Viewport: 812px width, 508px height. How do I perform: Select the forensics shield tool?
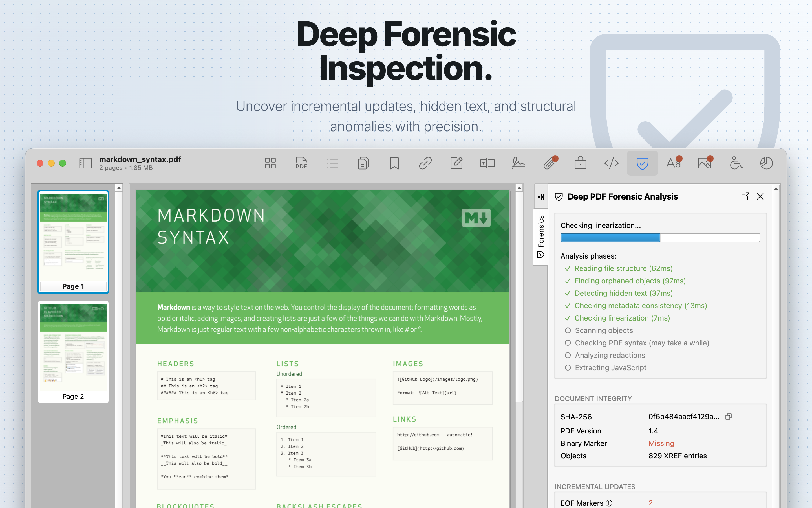(642, 163)
